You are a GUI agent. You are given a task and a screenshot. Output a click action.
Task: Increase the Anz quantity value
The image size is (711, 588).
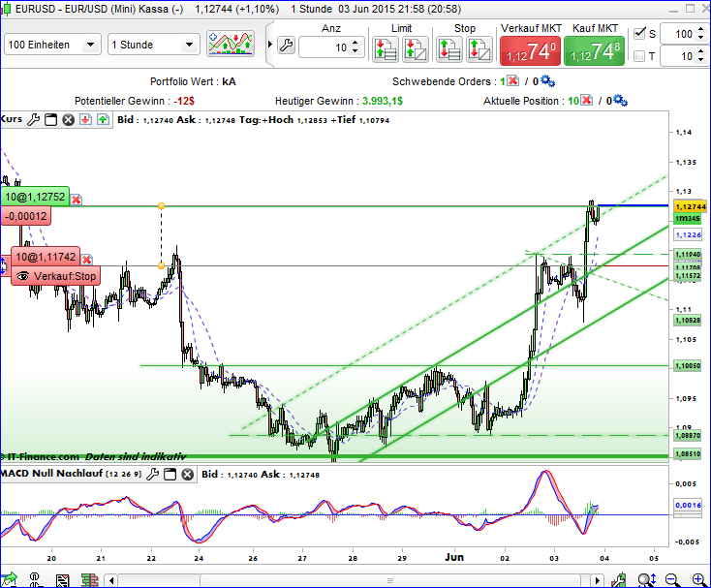tap(355, 44)
